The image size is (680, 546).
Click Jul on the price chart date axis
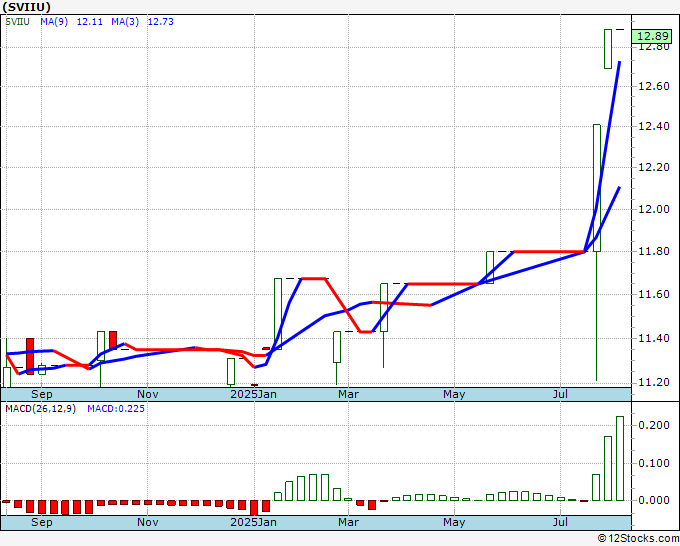point(560,394)
